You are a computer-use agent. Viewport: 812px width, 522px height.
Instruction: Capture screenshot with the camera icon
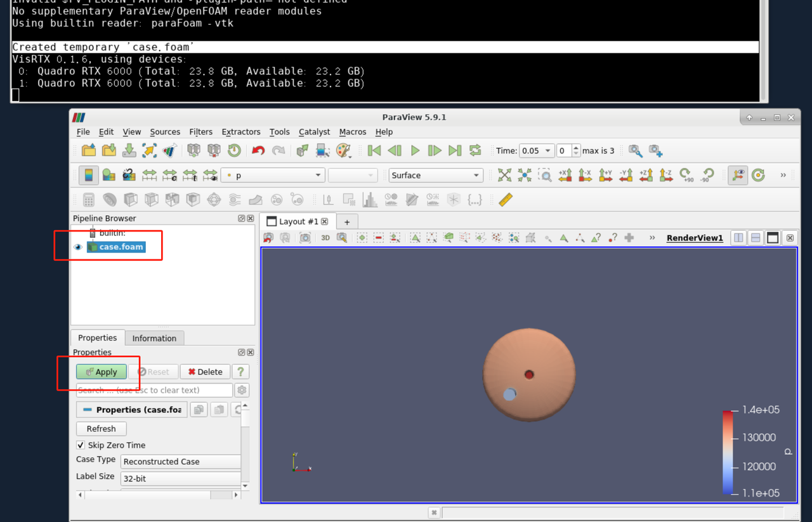click(305, 238)
